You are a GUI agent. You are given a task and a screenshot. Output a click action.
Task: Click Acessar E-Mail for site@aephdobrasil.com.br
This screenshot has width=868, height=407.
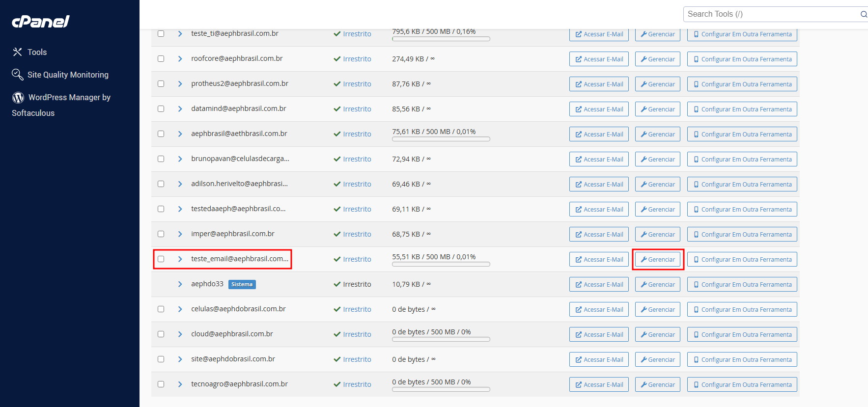click(599, 359)
